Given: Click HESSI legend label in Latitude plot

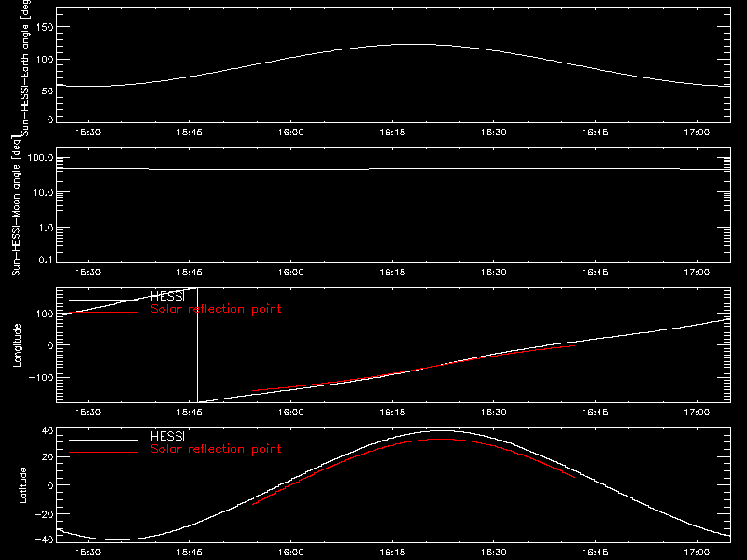Looking at the screenshot, I should [167, 436].
